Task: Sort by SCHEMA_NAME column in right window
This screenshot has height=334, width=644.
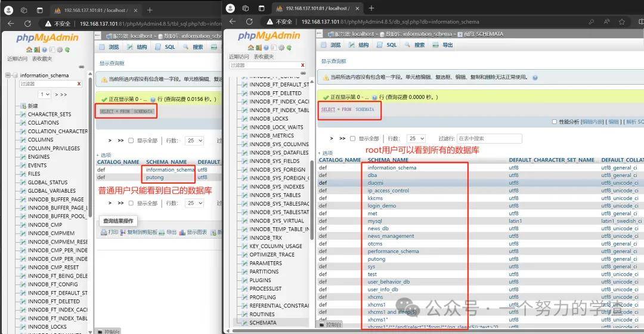Action: pyautogui.click(x=388, y=160)
